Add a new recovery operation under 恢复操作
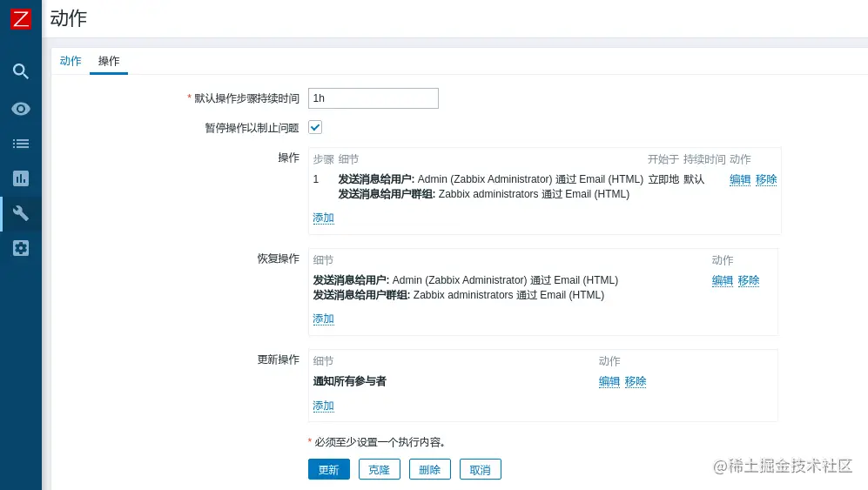This screenshot has height=490, width=868. (323, 319)
